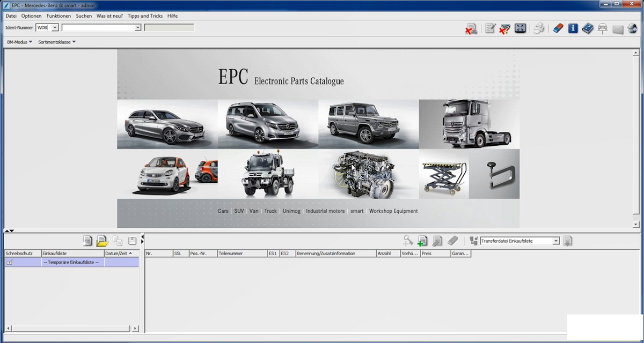The width and height of the screenshot is (644, 343).
Task: Open the BM-Modus dropdown
Action: click(x=20, y=42)
